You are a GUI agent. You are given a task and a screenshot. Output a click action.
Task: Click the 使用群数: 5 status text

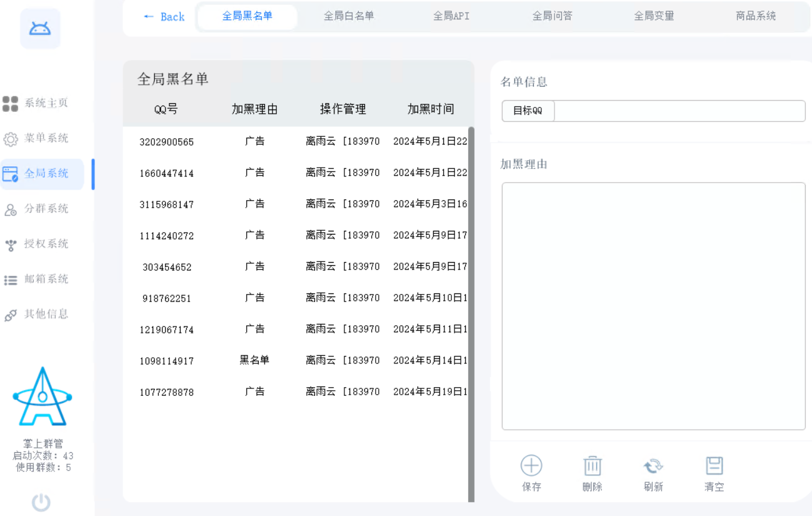click(x=43, y=467)
